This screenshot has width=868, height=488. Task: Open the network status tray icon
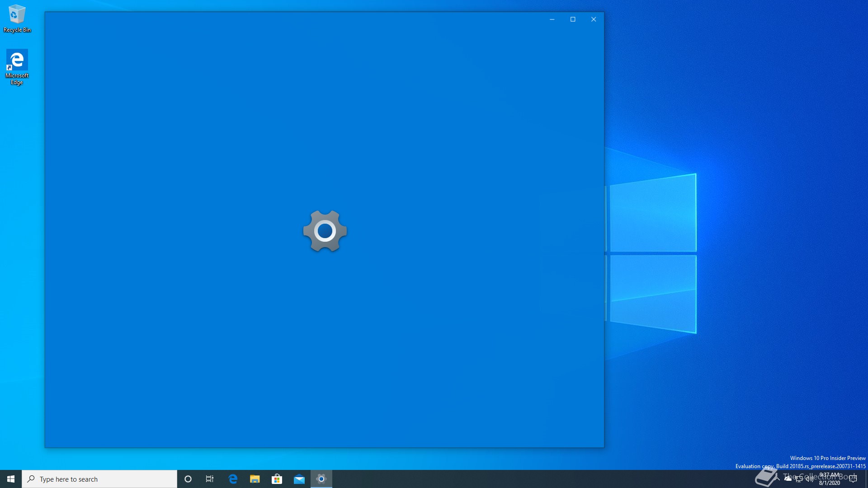tap(799, 479)
